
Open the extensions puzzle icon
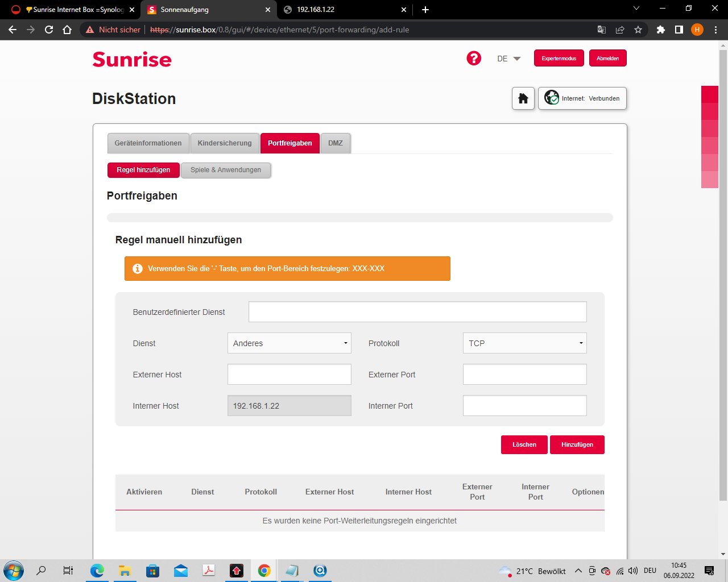pyautogui.click(x=661, y=30)
